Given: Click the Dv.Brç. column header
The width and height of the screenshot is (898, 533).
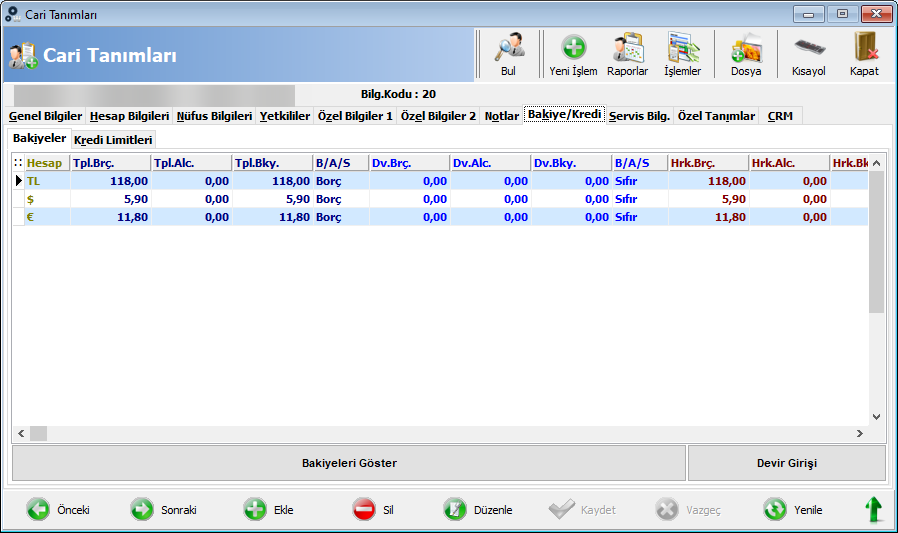Looking at the screenshot, I should [x=409, y=163].
